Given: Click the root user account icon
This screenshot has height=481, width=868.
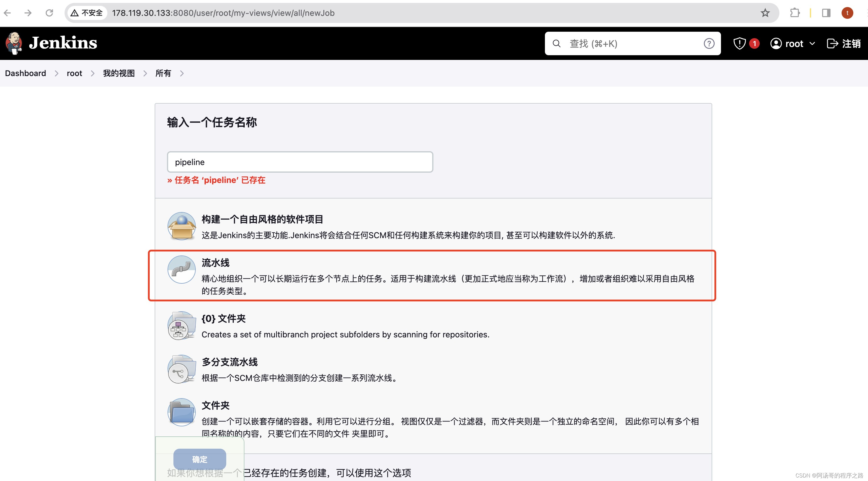Looking at the screenshot, I should [x=776, y=43].
